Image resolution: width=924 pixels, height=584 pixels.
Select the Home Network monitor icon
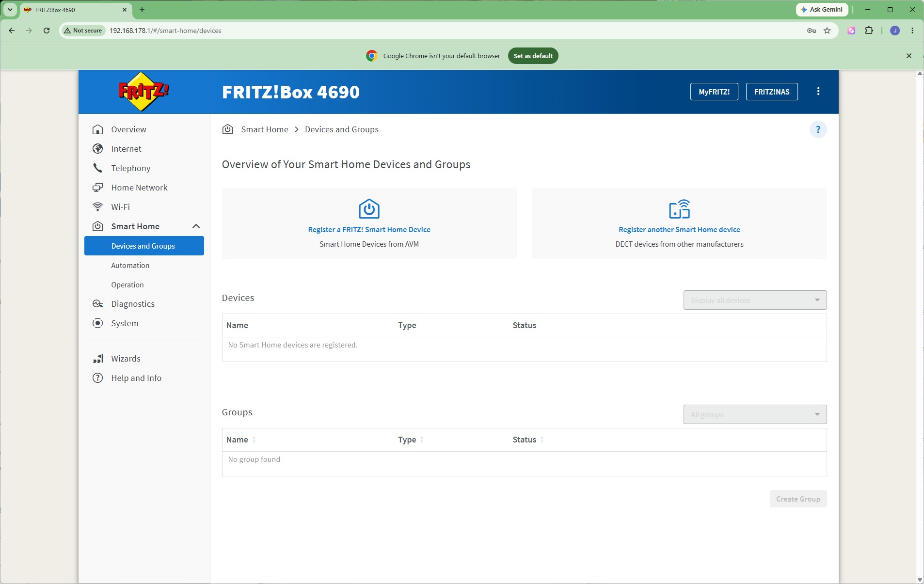pyautogui.click(x=98, y=188)
